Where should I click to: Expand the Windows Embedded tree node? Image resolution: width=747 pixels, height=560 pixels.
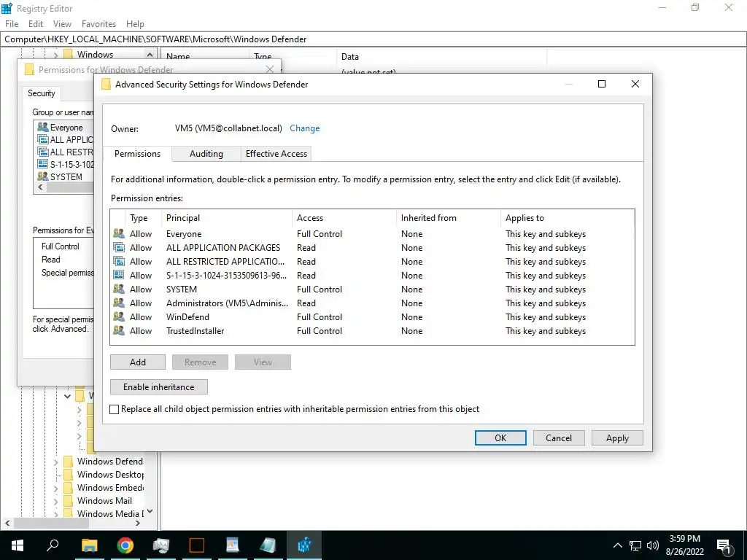click(x=55, y=488)
